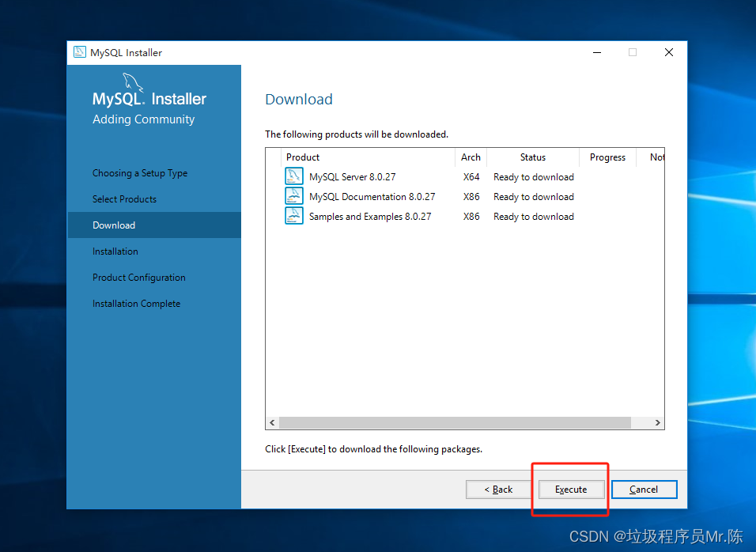Click the MySQL Documentation 8.0.27 product icon
The image size is (756, 552).
coord(294,196)
